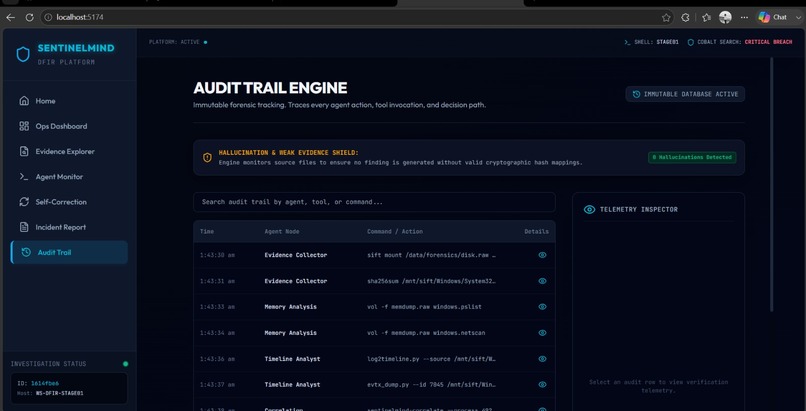This screenshot has height=411, width=806.
Task: Select Evidence Collector at 1:43:30 am
Action: [x=296, y=255]
